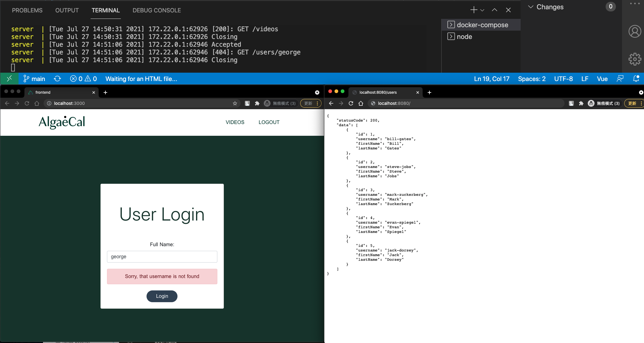The height and width of the screenshot is (343, 644).
Task: Go back in the localhost:8080 window
Action: 331,103
